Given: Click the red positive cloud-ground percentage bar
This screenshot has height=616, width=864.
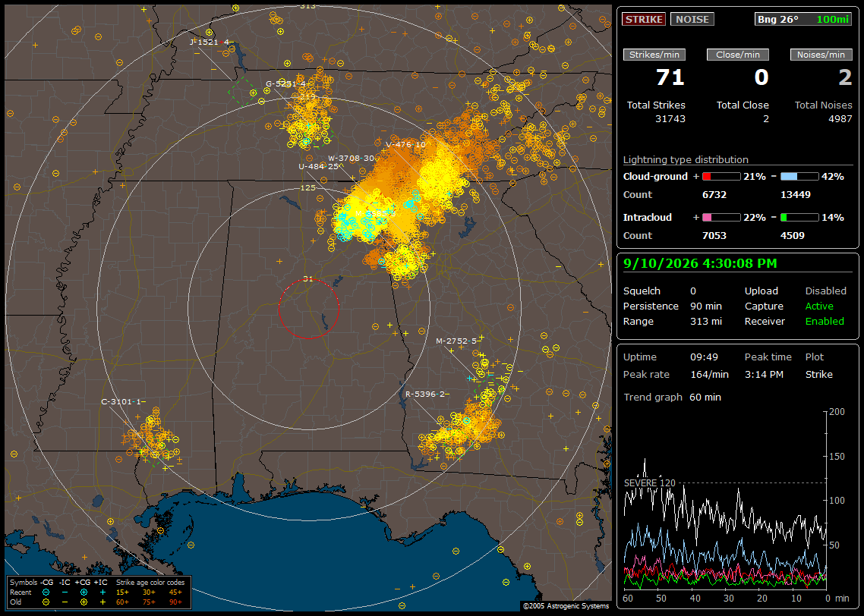Looking at the screenshot, I should (x=721, y=177).
